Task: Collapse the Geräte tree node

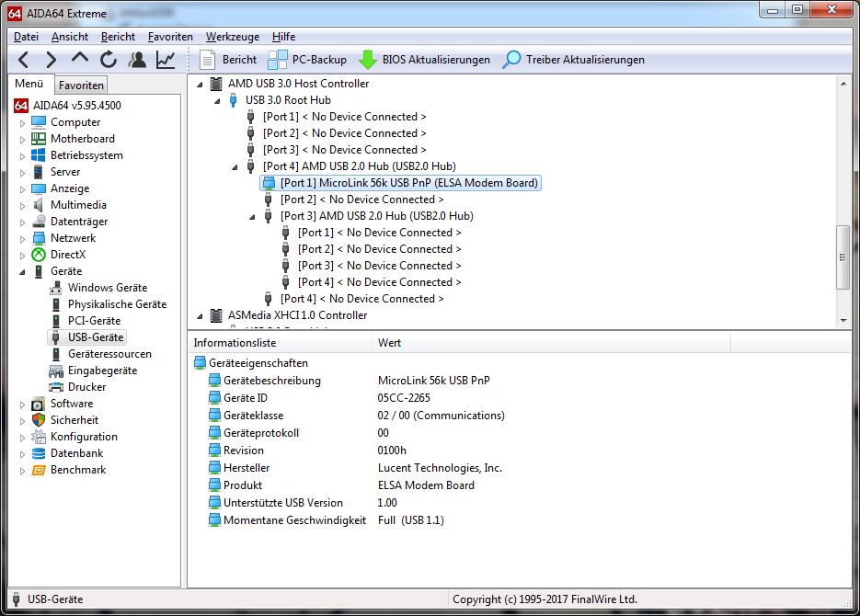Action: pos(22,272)
